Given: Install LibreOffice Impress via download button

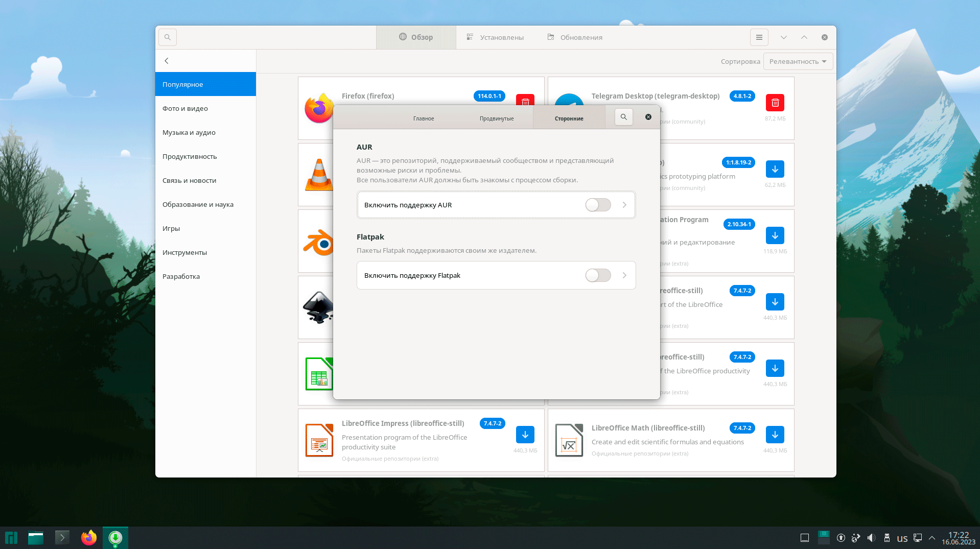Looking at the screenshot, I should (x=525, y=435).
